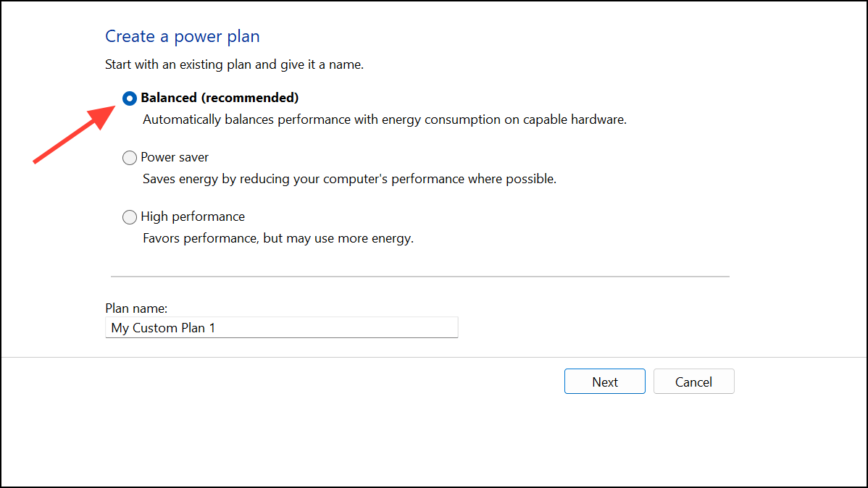
Task: Click the "High performance" label text
Action: tap(193, 216)
